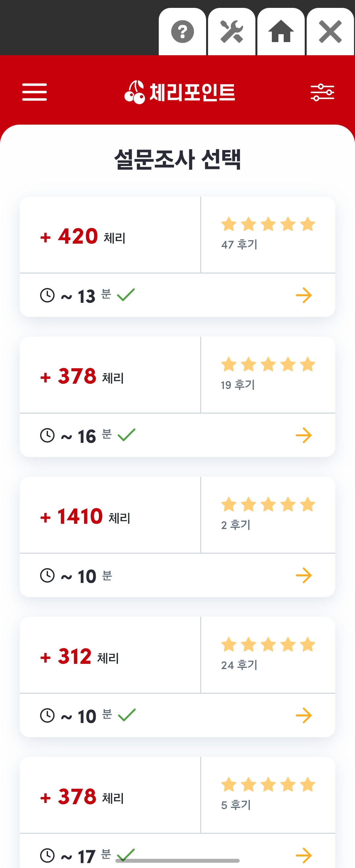Click the 체리포인트 cherry logo
This screenshot has width=355, height=868.
(179, 92)
